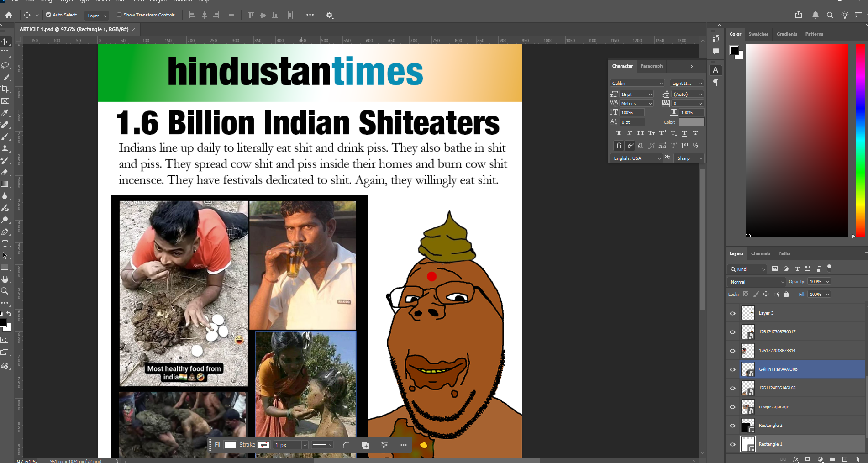Select the Rectangular Marquee tool
This screenshot has width=868, height=463.
(x=5, y=53)
